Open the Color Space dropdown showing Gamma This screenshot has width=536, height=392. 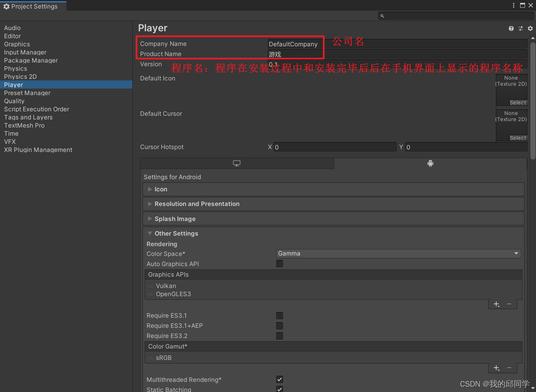pos(398,253)
